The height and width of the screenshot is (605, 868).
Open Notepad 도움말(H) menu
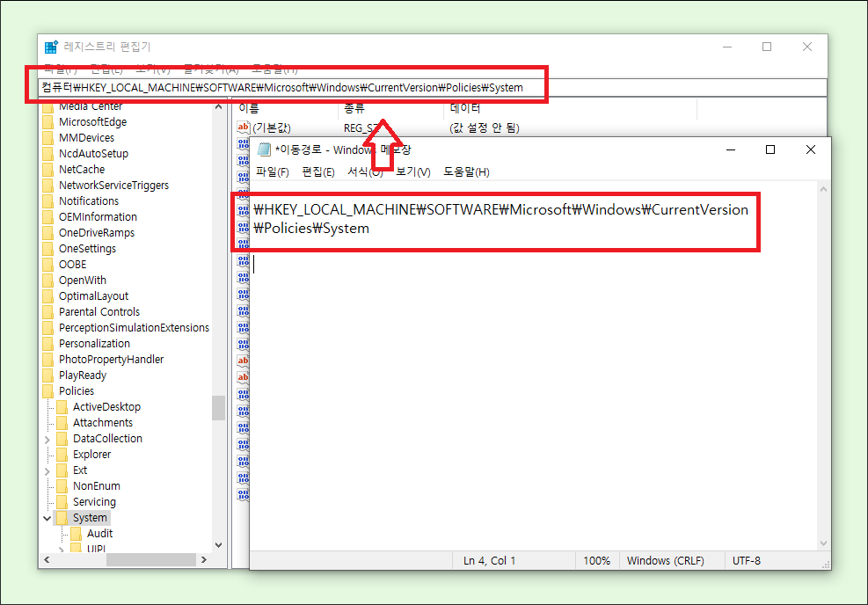pyautogui.click(x=466, y=172)
